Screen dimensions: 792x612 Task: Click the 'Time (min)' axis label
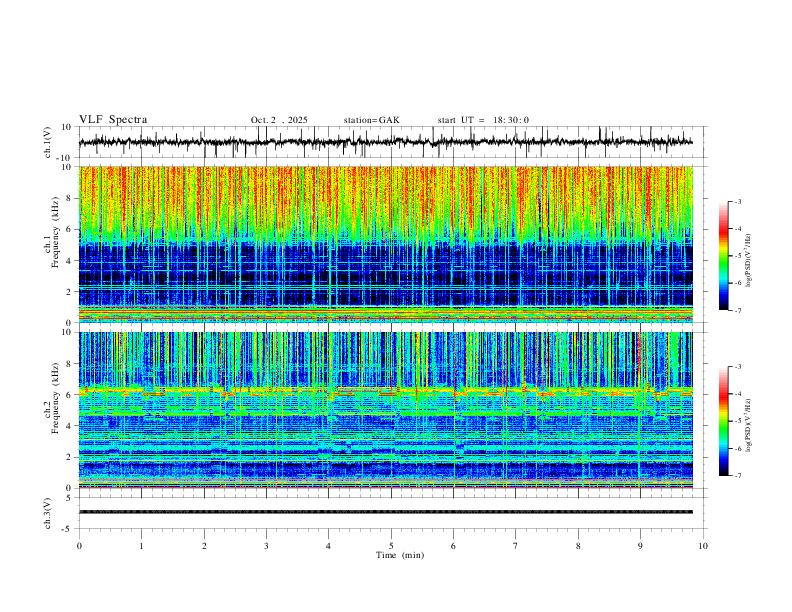[x=400, y=555]
